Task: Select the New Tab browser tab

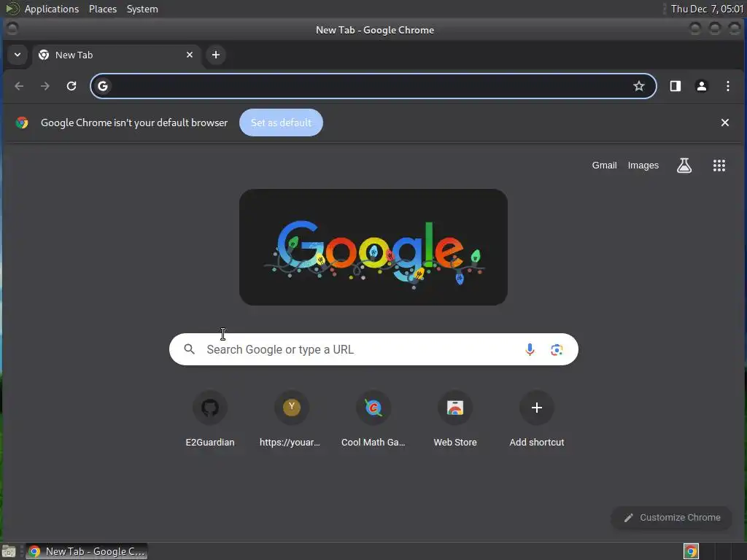Action: (x=116, y=55)
